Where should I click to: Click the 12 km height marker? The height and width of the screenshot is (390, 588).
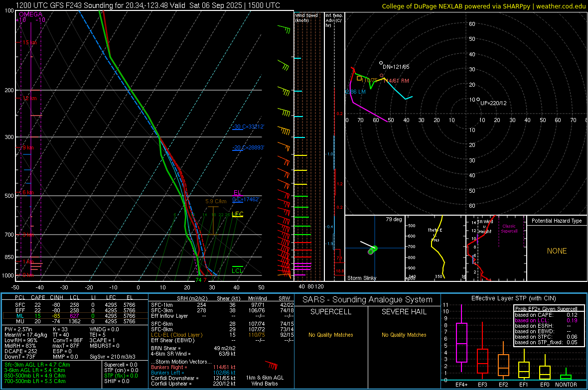[x=29, y=98]
